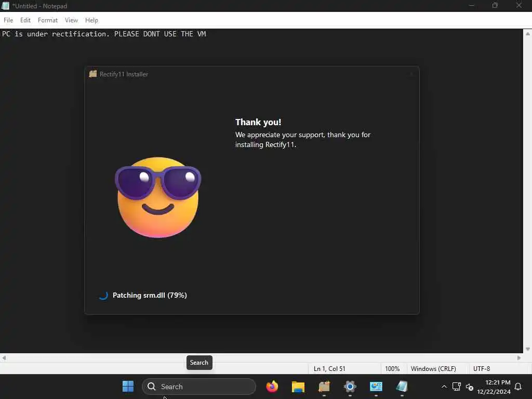Click the 'Thank you!' heading

click(258, 122)
